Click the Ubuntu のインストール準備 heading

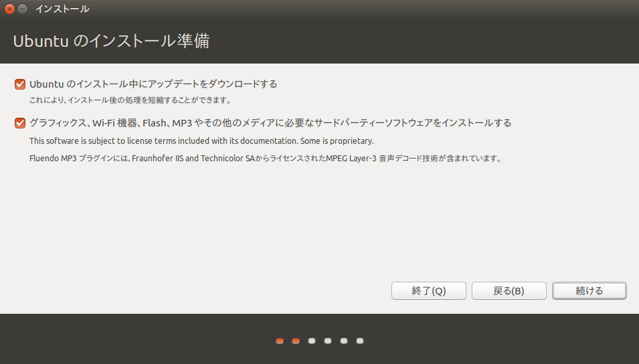[111, 41]
